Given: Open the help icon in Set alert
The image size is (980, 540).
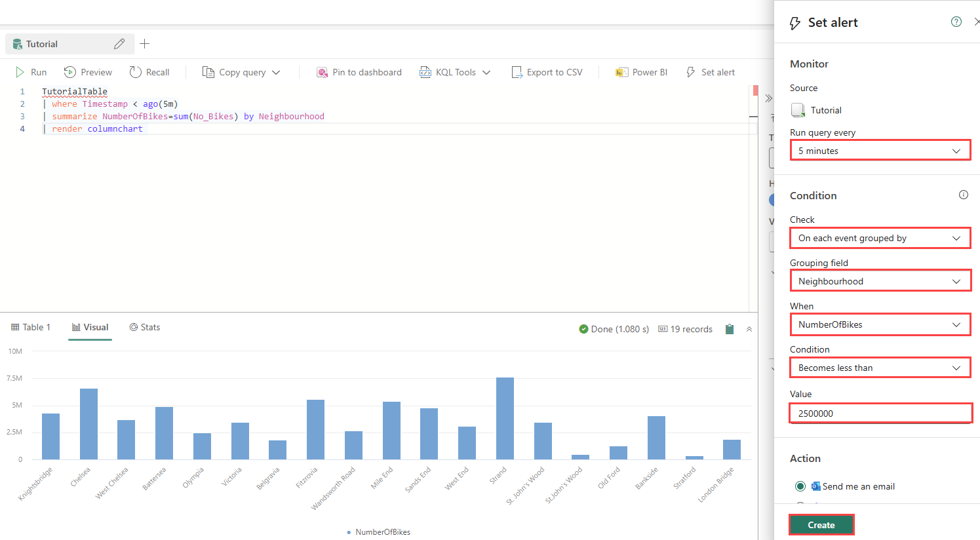Looking at the screenshot, I should (x=956, y=22).
